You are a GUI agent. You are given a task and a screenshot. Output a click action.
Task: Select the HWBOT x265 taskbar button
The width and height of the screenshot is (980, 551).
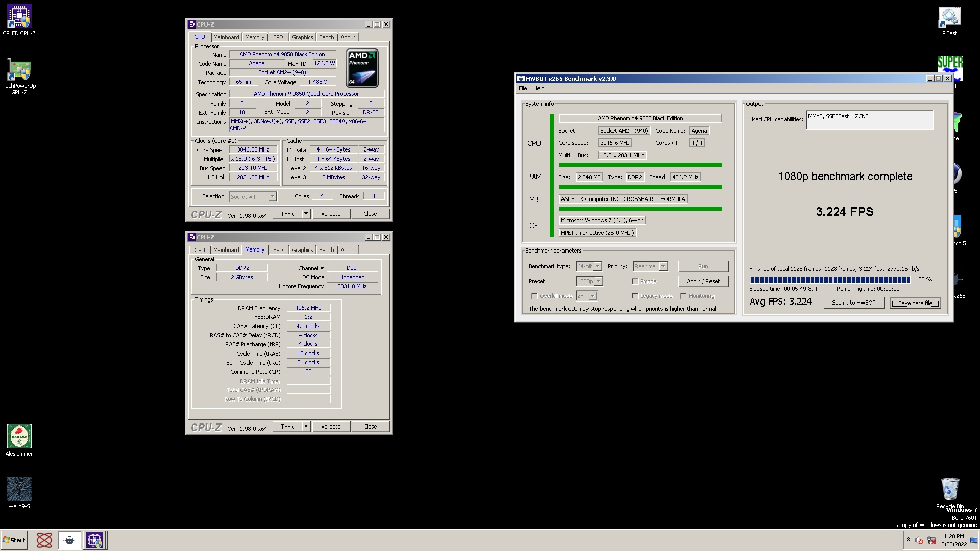coord(70,540)
